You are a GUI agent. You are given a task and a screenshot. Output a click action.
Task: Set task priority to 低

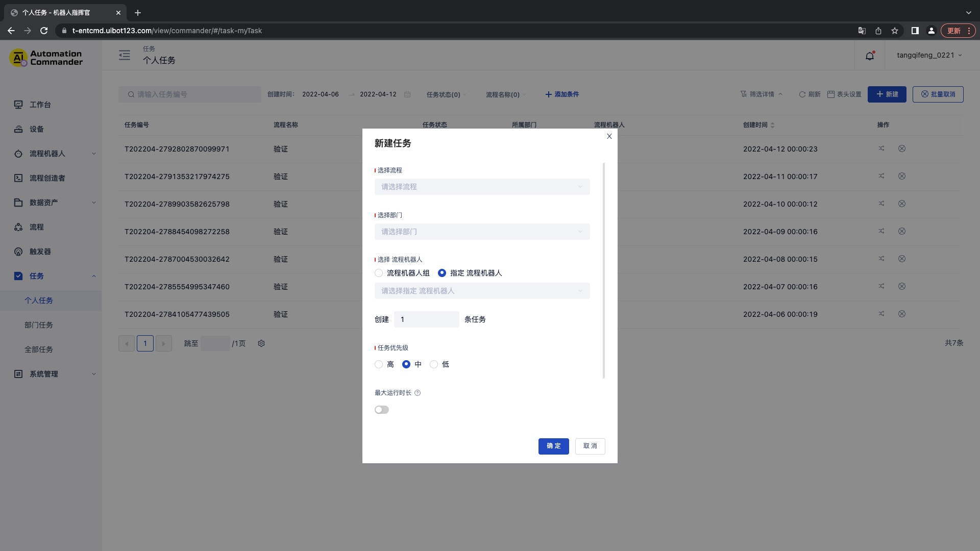point(434,364)
